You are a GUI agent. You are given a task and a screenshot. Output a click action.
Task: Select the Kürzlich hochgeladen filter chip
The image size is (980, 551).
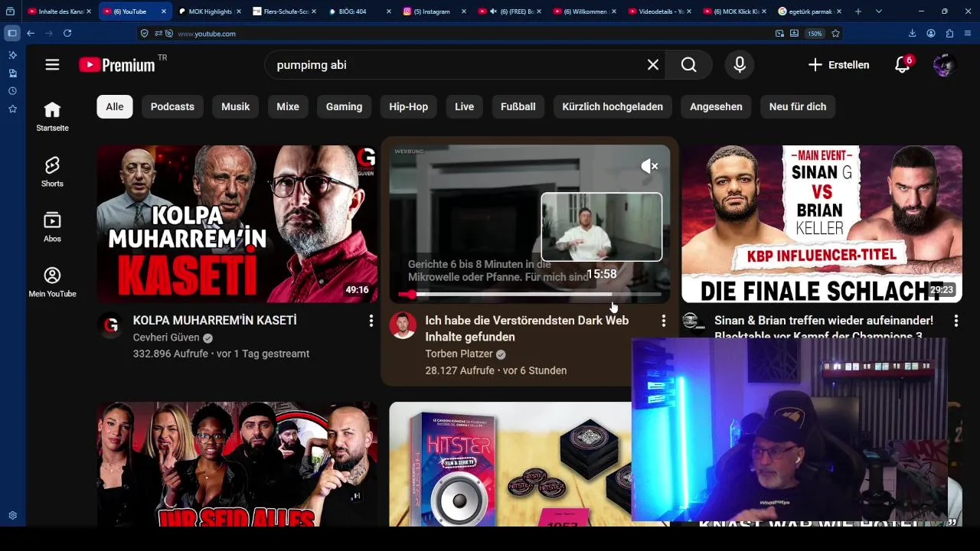(612, 106)
